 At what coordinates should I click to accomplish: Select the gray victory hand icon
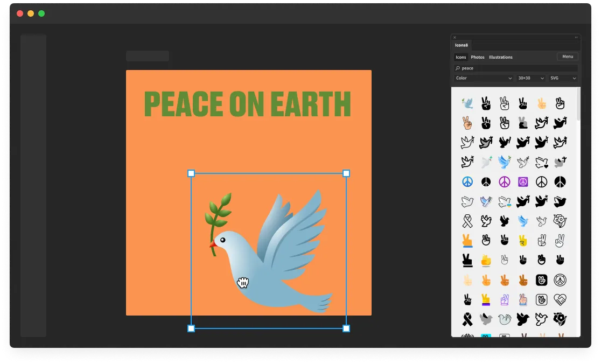521,123
